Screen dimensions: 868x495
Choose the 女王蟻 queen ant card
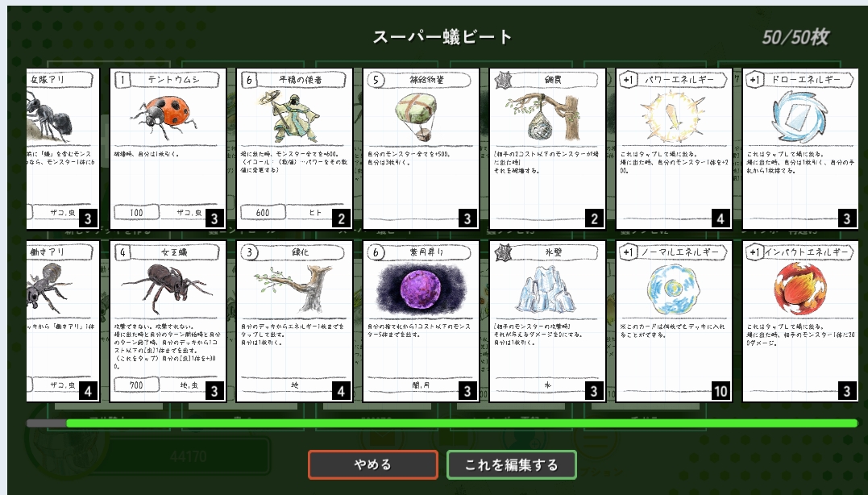click(x=168, y=321)
